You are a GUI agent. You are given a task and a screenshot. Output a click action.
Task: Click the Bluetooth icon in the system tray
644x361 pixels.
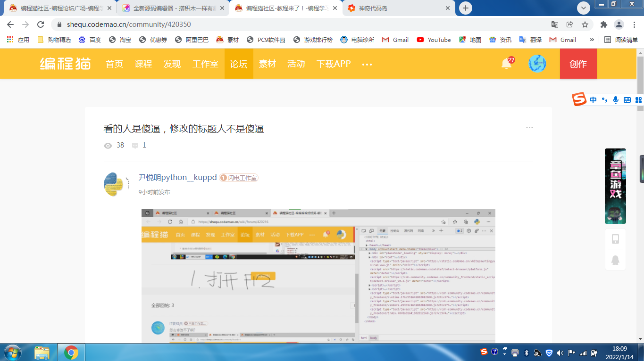(x=526, y=353)
